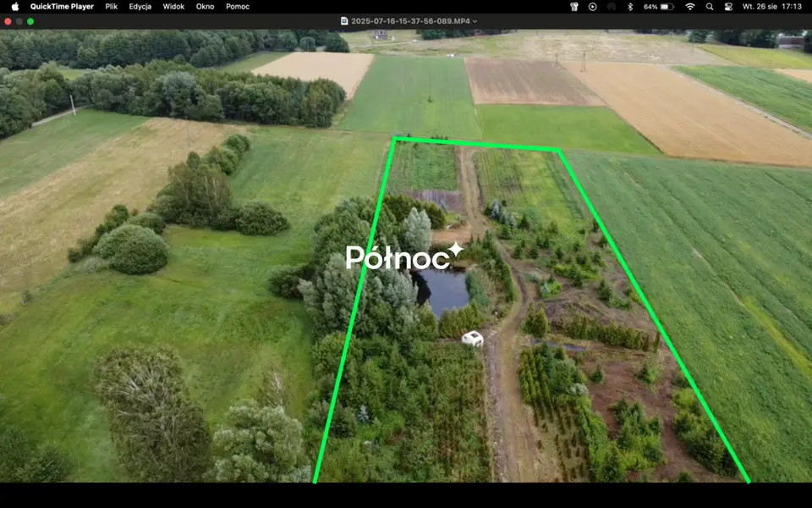Screen dimensions: 812x508
Task: Click the date and time Wt. 26 sie 17:13
Action: (772, 7)
